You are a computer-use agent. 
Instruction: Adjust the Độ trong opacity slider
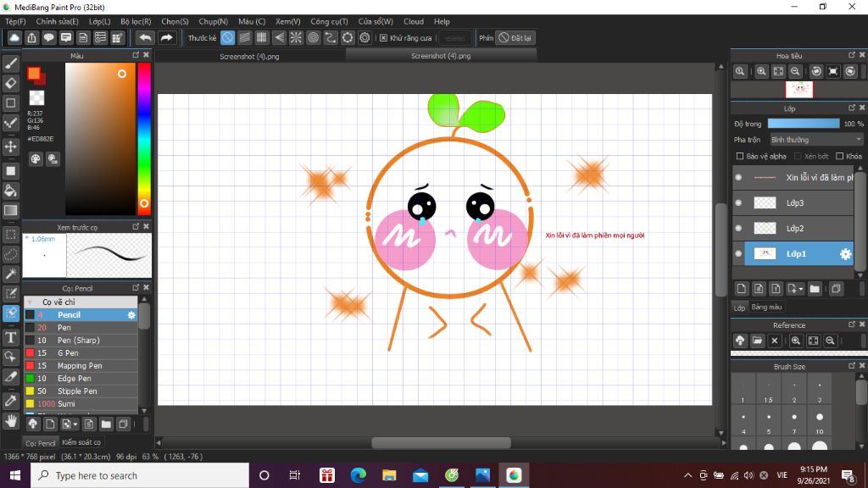point(804,124)
